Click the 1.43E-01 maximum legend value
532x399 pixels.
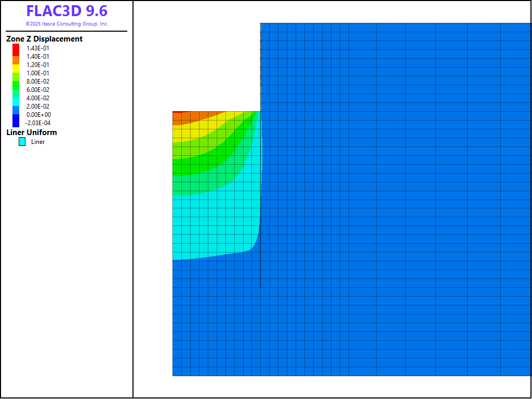pyautogui.click(x=38, y=48)
